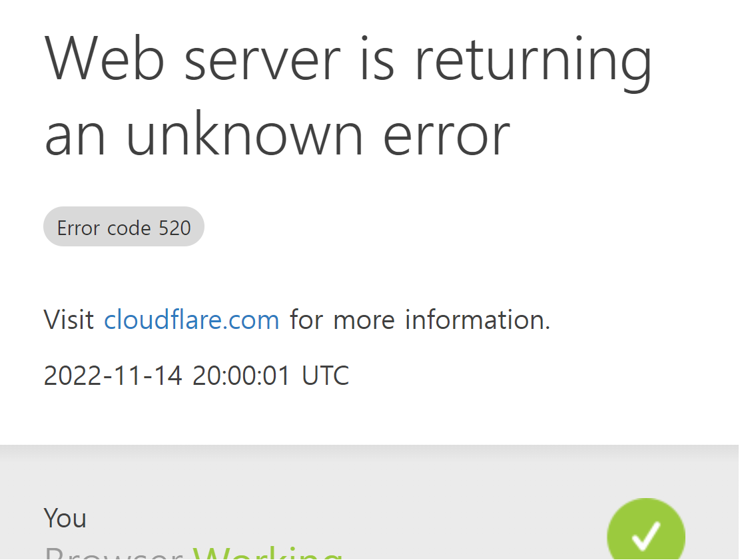The height and width of the screenshot is (560, 740).
Task: Click the word 'returning' in the heading
Action: pyautogui.click(x=534, y=62)
